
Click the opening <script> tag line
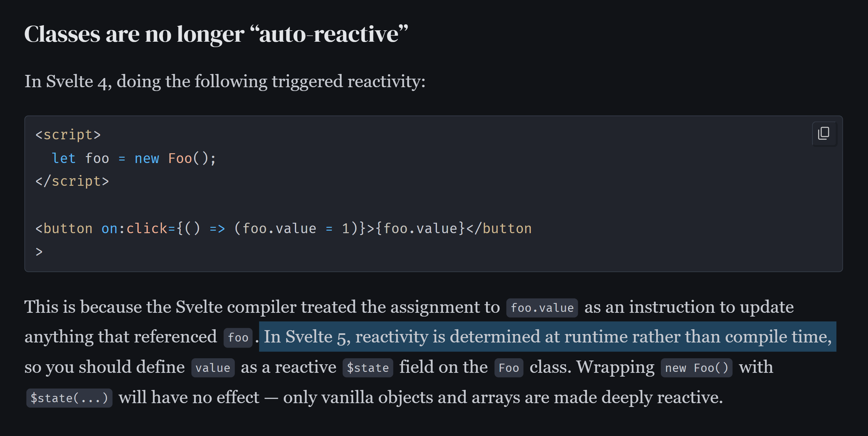[68, 135]
